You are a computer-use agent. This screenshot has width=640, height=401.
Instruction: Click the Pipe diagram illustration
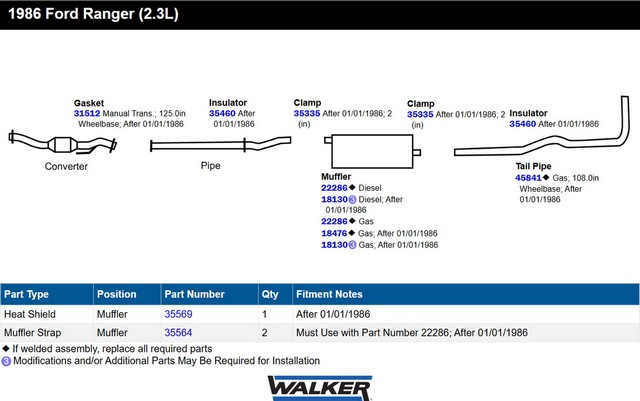click(220, 145)
